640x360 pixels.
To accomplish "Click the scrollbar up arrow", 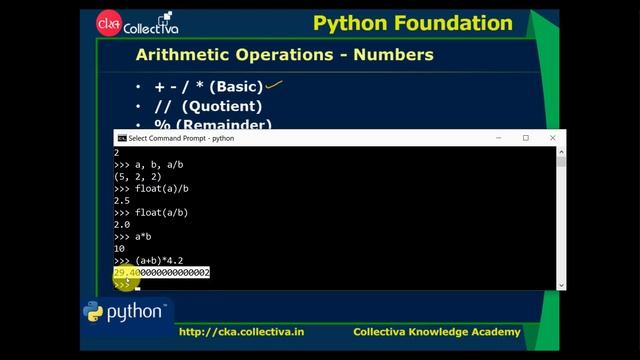I will (561, 152).
